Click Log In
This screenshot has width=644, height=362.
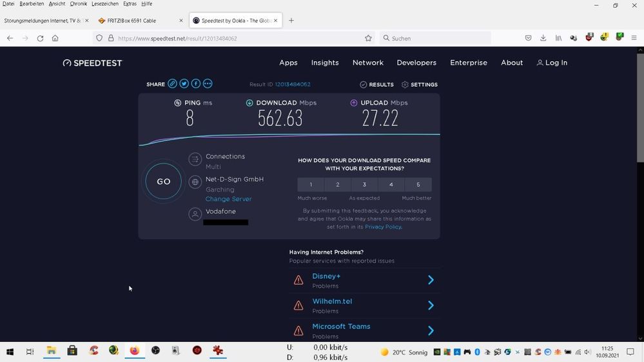pos(552,62)
